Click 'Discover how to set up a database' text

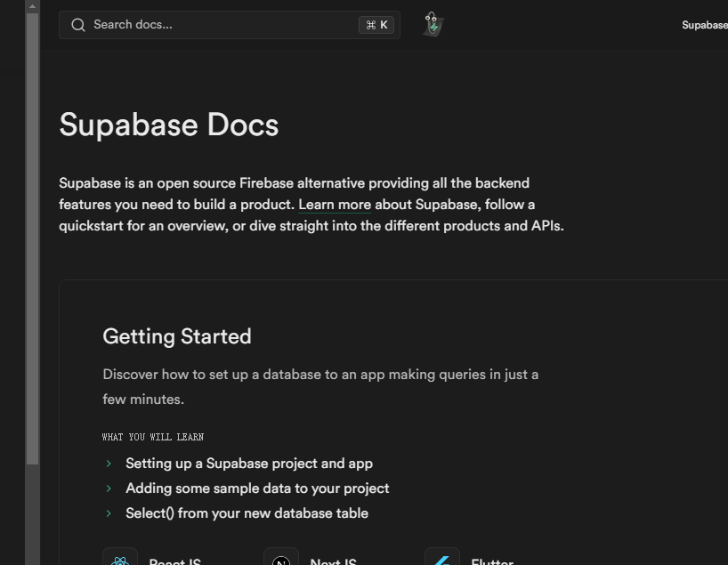click(320, 387)
